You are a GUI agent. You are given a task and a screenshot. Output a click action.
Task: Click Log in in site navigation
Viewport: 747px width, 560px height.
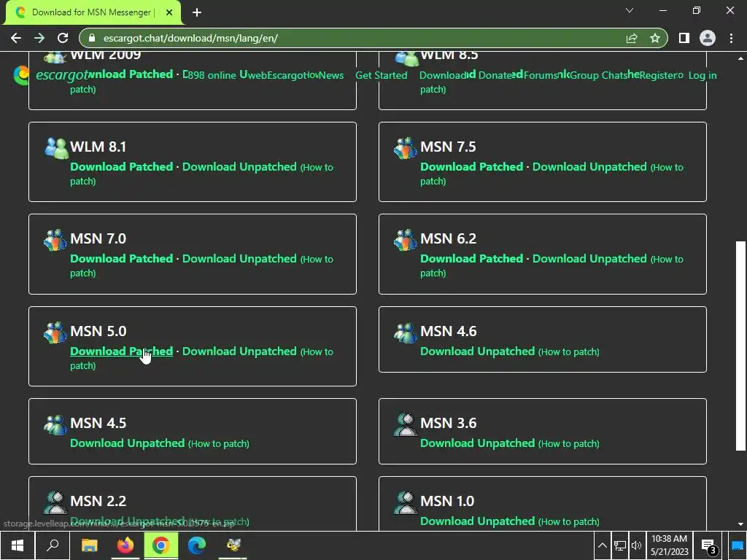coord(703,75)
